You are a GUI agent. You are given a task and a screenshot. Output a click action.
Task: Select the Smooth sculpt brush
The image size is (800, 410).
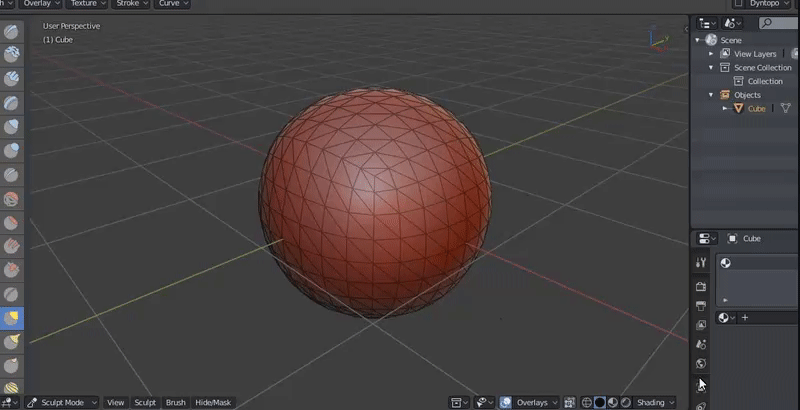tap(11, 199)
